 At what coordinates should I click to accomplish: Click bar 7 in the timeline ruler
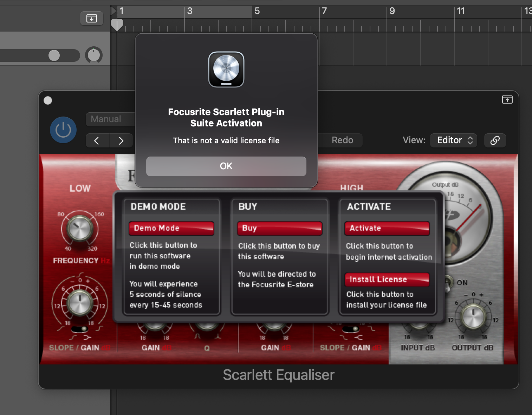(x=324, y=11)
